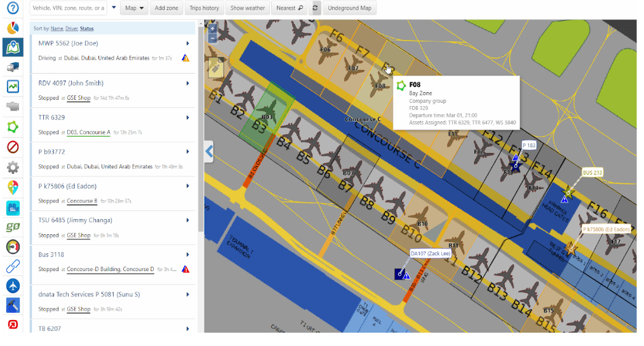Select the green B03 bay zone on map
This screenshot has height=346, width=644.
pyautogui.click(x=267, y=117)
